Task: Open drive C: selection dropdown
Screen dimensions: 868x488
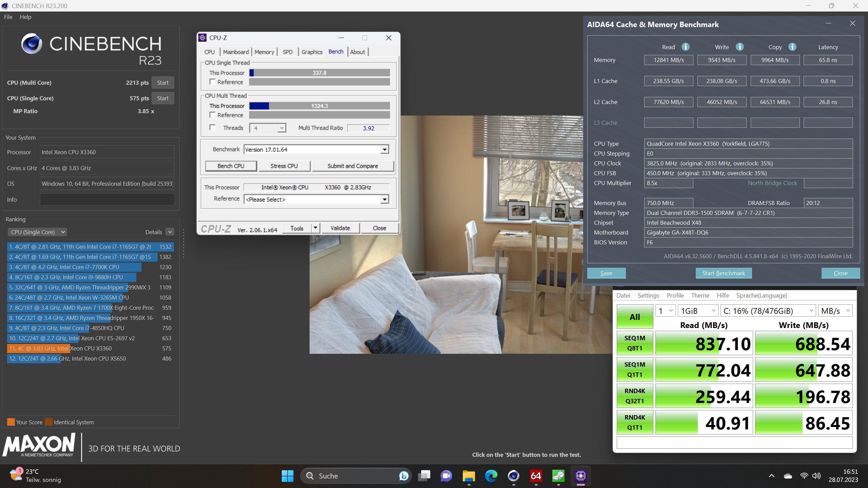Action: pos(768,311)
